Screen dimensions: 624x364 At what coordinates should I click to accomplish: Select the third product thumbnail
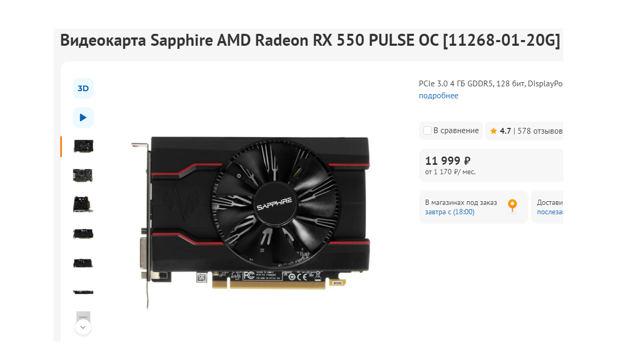tap(83, 205)
